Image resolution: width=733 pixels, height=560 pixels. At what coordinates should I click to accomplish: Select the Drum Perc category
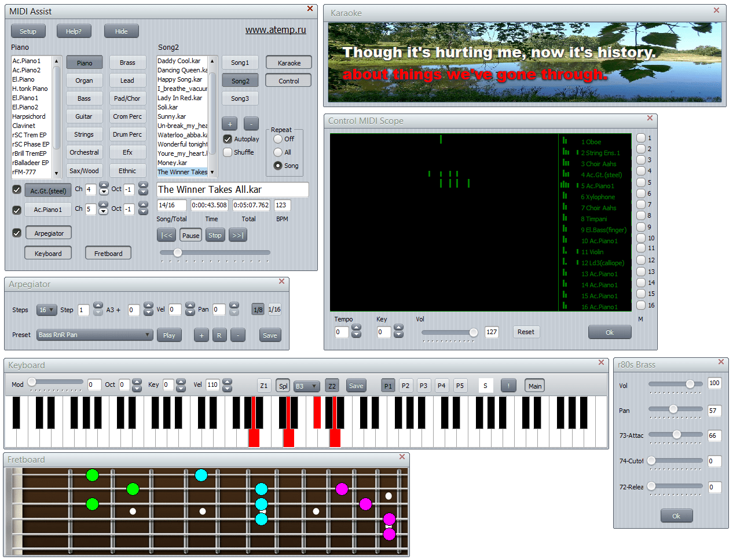click(x=127, y=134)
